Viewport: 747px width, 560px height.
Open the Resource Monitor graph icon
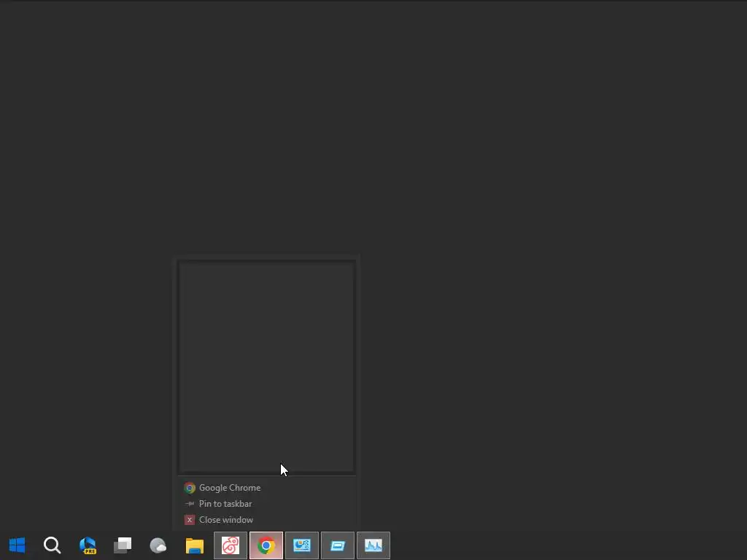(373, 545)
